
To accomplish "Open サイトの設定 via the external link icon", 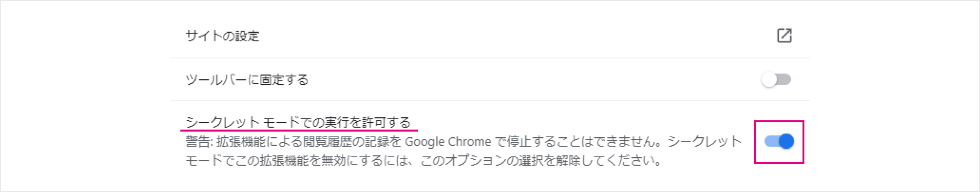I will [x=784, y=36].
